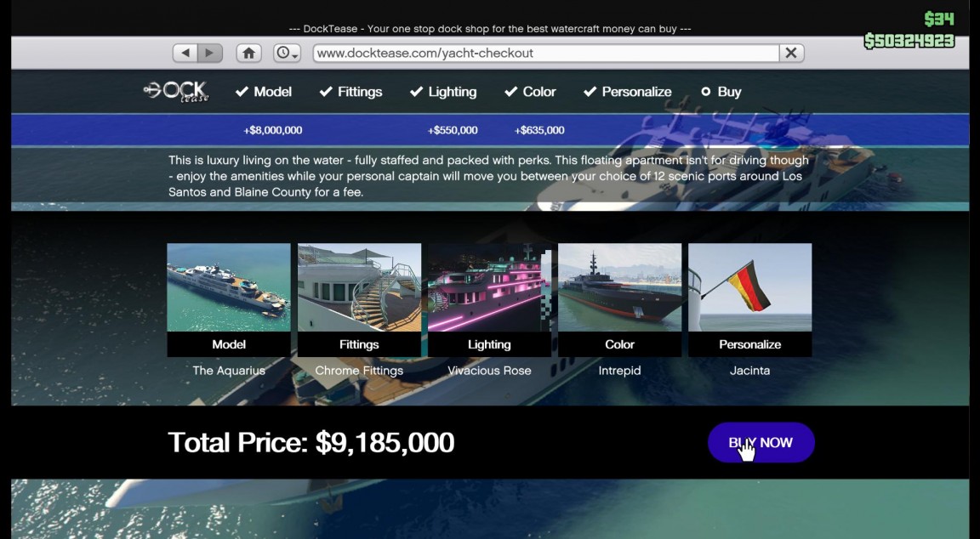The image size is (980, 539).
Task: Open the history clock dropdown
Action: (287, 53)
